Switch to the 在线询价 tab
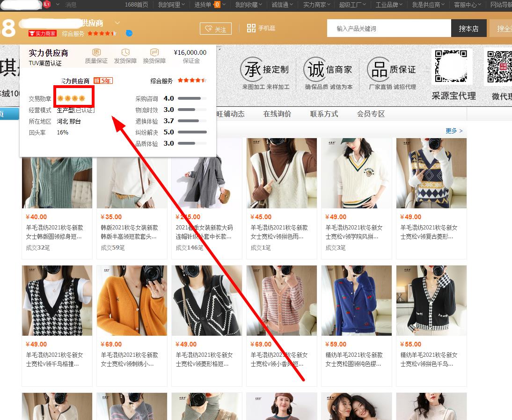 coord(277,114)
